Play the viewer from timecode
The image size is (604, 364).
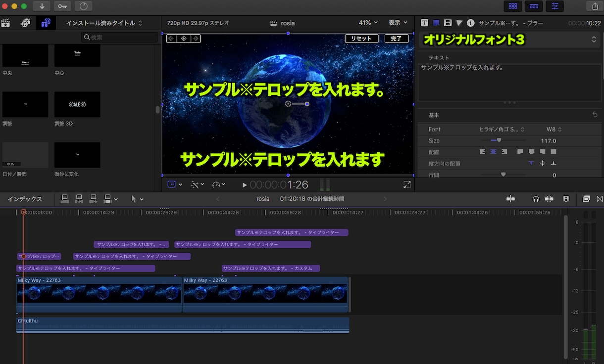(244, 185)
